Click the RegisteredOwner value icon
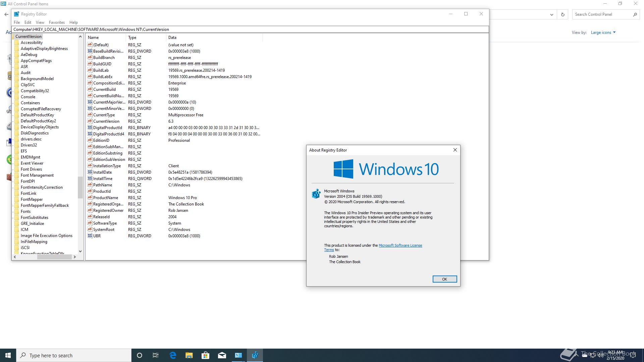Viewport: 644px width, 362px height. point(90,210)
